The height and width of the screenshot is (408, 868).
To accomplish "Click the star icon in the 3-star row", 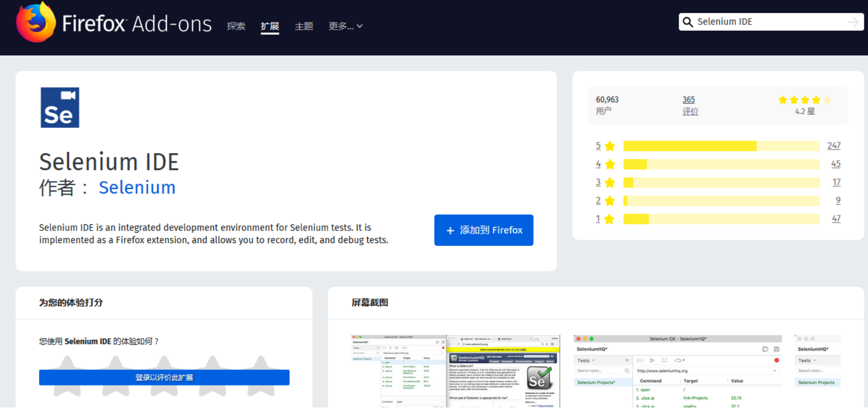I will point(610,183).
